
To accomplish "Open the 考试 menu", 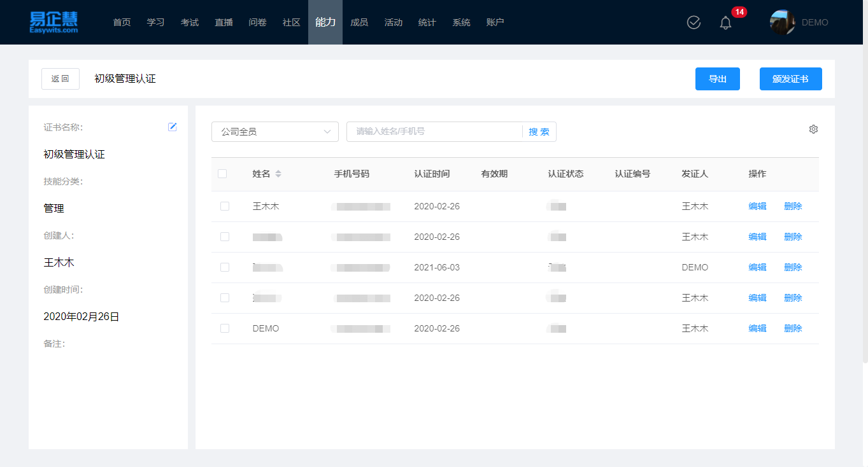I will [189, 22].
